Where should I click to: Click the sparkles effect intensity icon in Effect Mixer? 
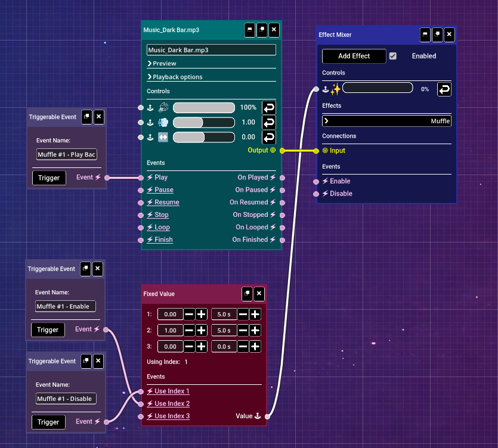click(x=336, y=89)
